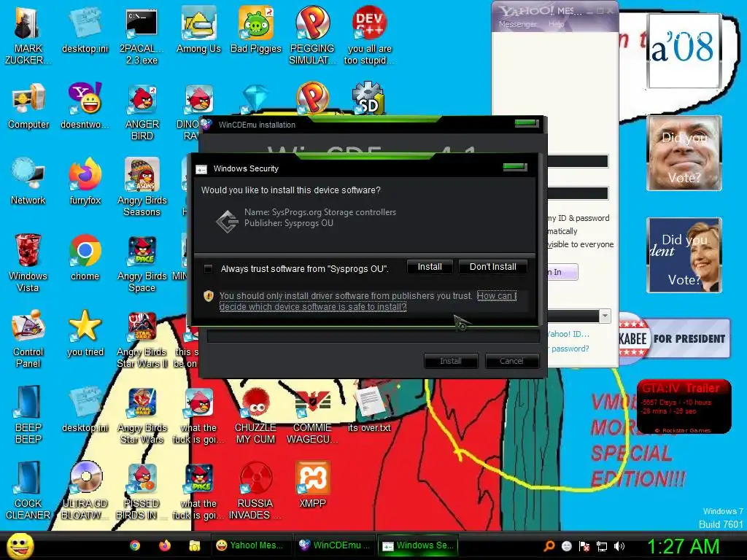
Task: Open pinned file explorer in taskbar
Action: pyautogui.click(x=194, y=545)
